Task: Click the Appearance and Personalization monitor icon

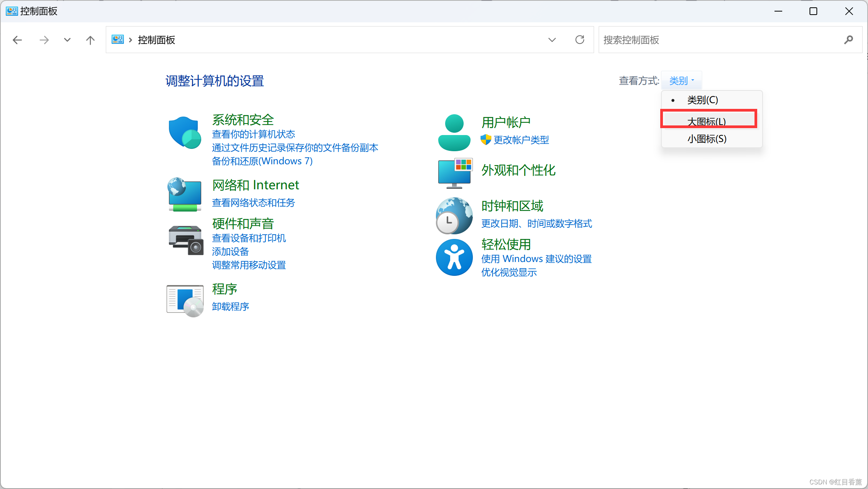Action: pos(455,173)
